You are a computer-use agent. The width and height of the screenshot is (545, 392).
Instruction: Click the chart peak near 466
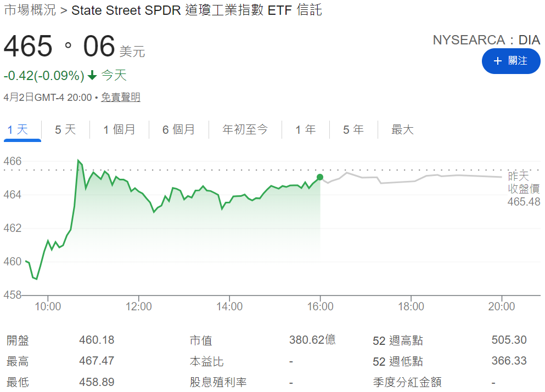(x=78, y=161)
